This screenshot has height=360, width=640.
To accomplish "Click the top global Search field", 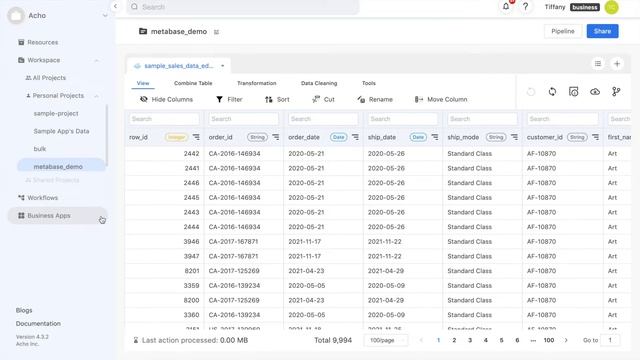I will coord(242,7).
